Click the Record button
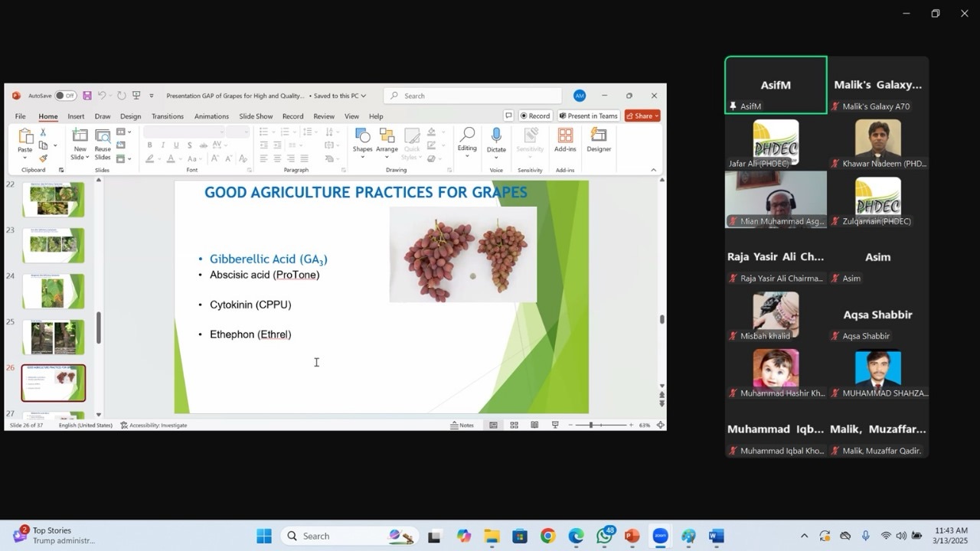 pos(534,116)
